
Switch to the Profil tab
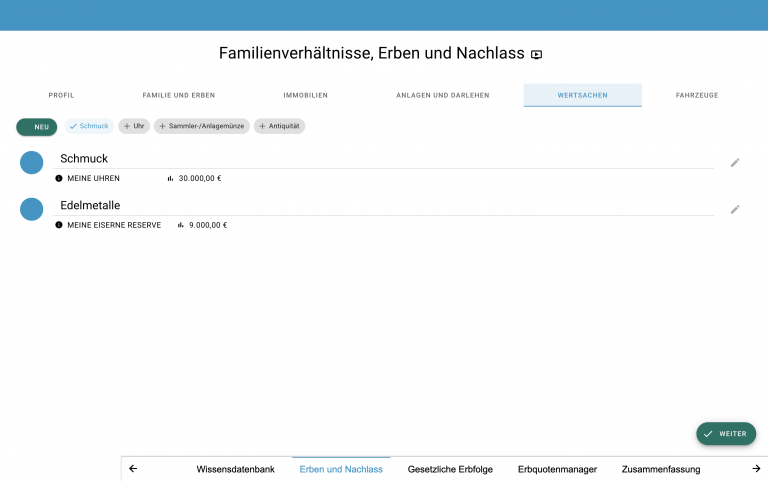(x=61, y=95)
